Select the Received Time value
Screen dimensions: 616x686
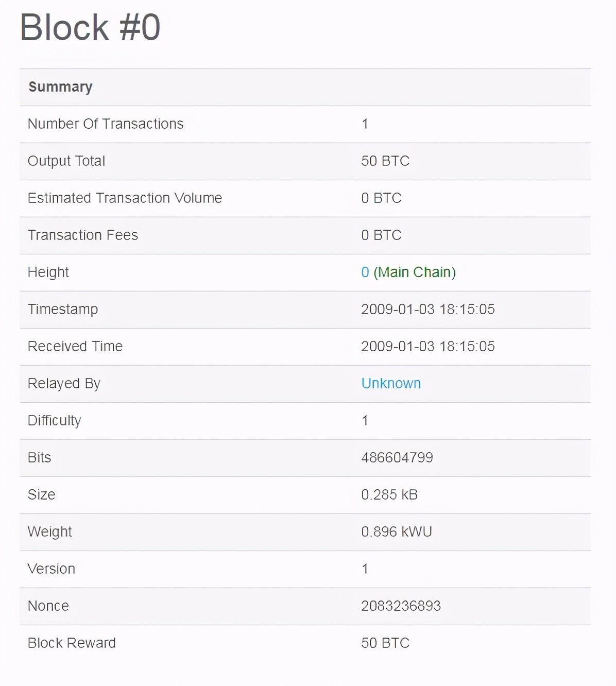pyautogui.click(x=428, y=346)
